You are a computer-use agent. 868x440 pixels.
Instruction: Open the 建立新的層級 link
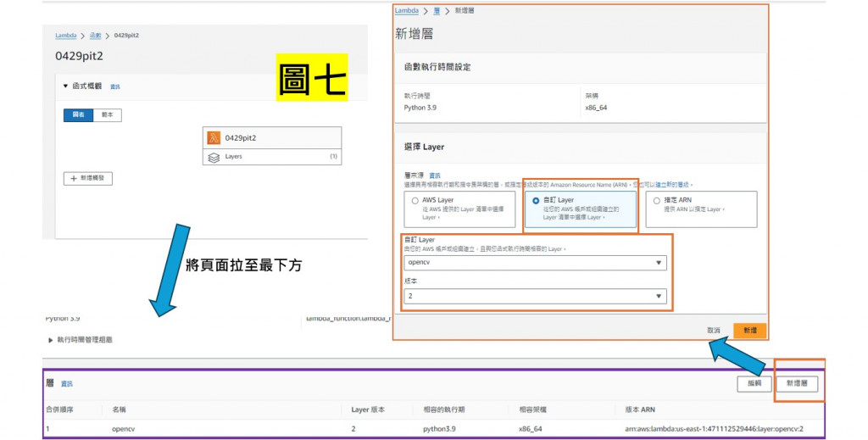(x=672, y=185)
